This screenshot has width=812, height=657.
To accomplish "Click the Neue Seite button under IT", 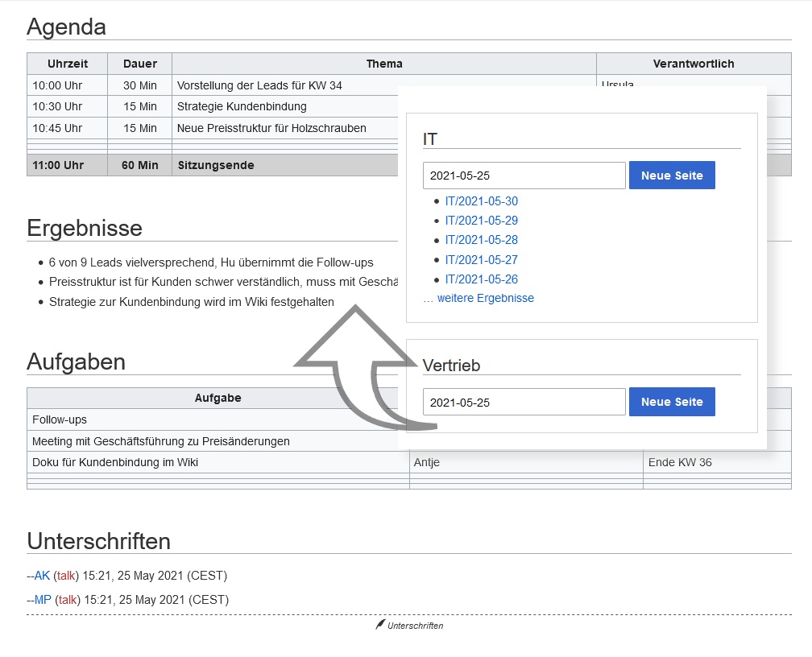I will coord(672,176).
